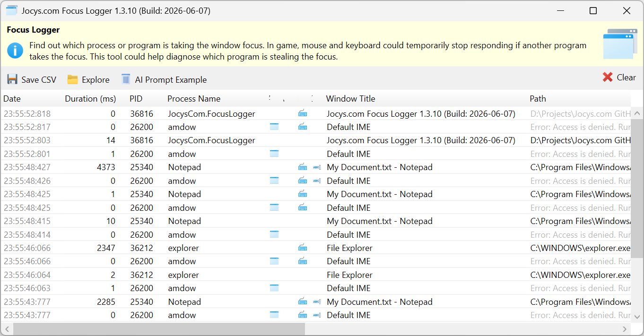Select duration value 10
The width and height of the screenshot is (644, 336).
tap(111, 221)
